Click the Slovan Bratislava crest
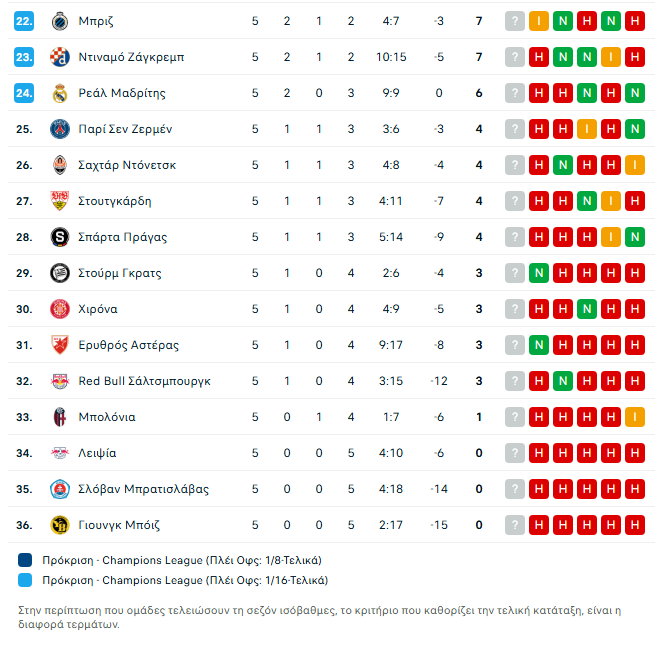Image resolution: width=663 pixels, height=655 pixels. [59, 489]
